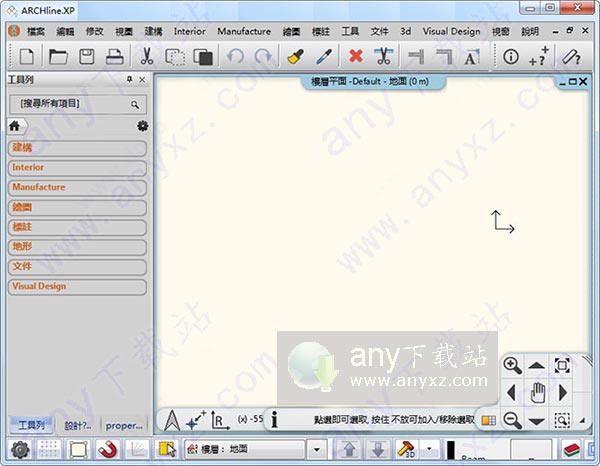600x466 pixels.
Task: Create a new document with New icon
Action: [x=26, y=57]
